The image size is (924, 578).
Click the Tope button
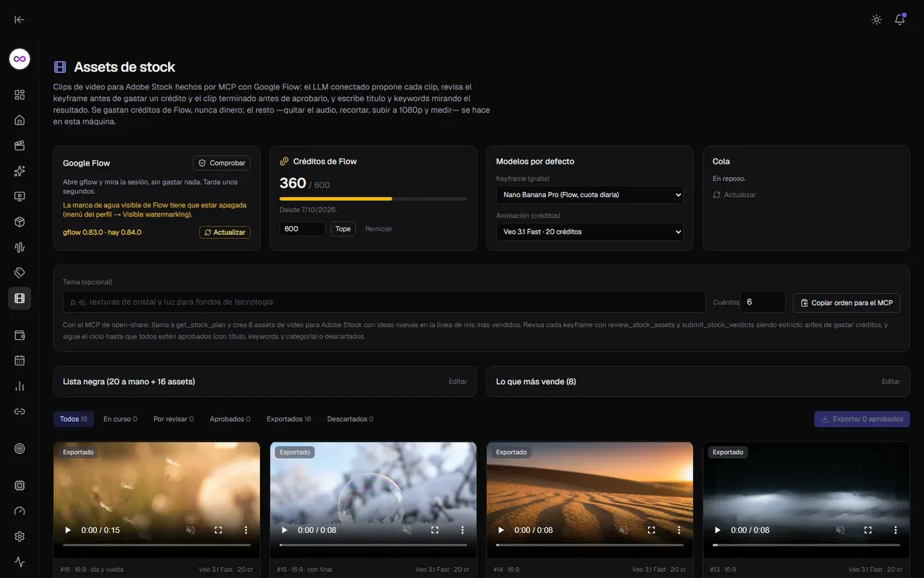(x=343, y=229)
